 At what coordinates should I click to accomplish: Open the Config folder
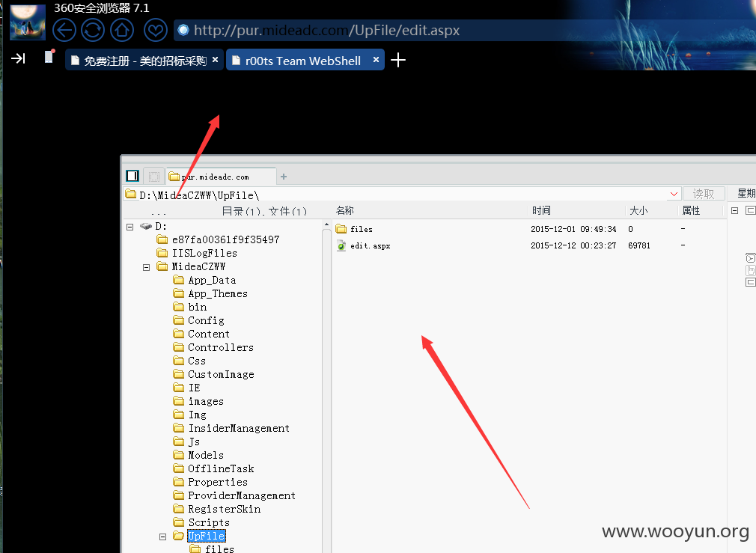click(x=198, y=320)
